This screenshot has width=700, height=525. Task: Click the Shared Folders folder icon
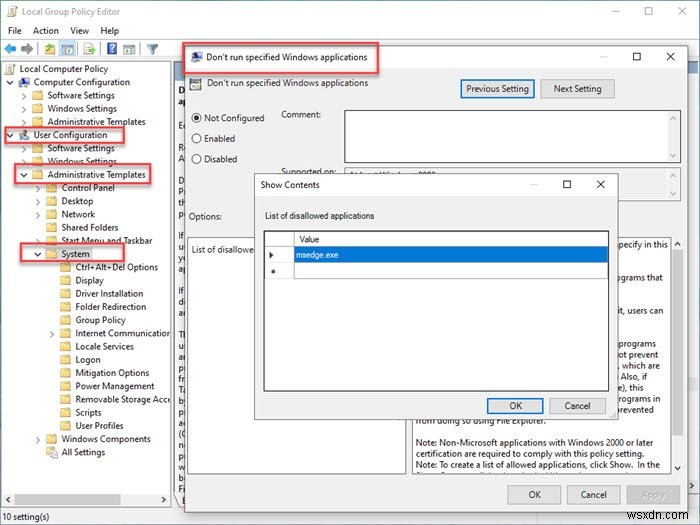[x=52, y=227]
